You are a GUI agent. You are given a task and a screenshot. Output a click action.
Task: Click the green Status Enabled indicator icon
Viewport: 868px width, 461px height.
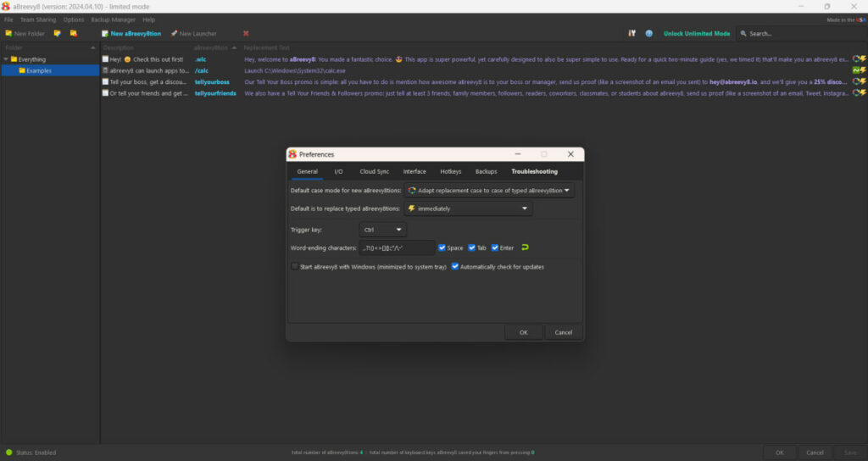8,453
